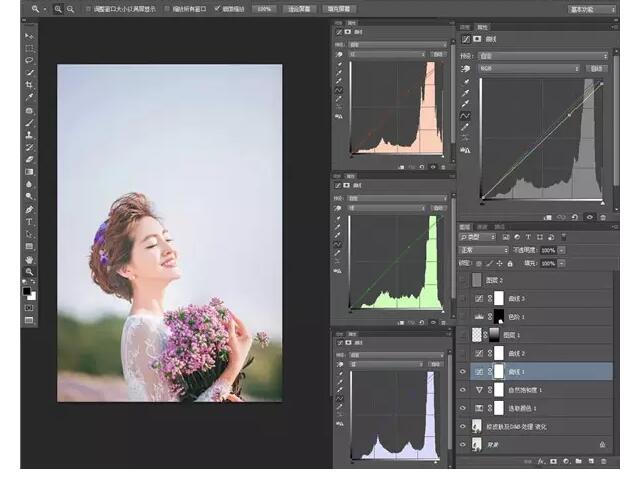Select the Lasso tool

click(x=29, y=60)
